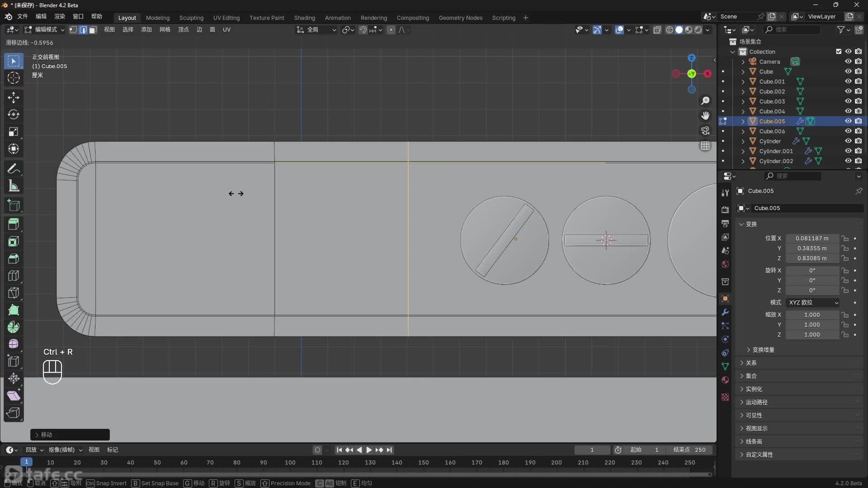Disable Cylinder in renders via camera icon
The height and width of the screenshot is (488, 868).
click(858, 141)
